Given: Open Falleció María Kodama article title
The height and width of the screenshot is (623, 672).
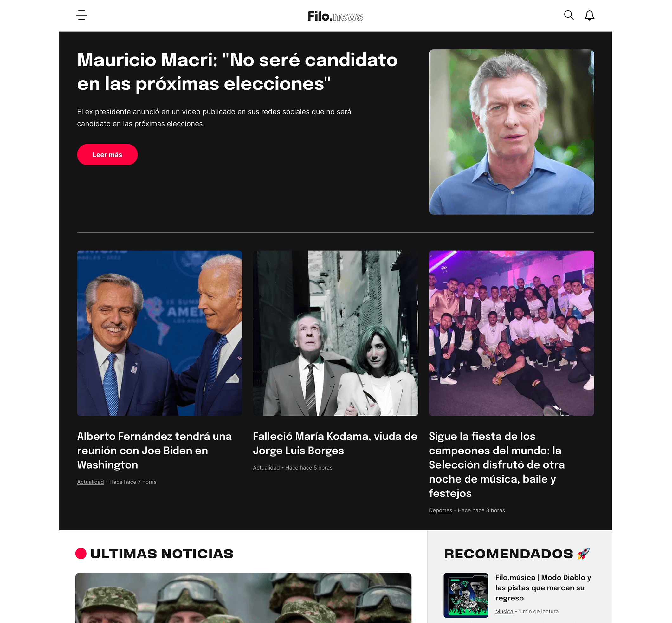Looking at the screenshot, I should click(x=335, y=443).
